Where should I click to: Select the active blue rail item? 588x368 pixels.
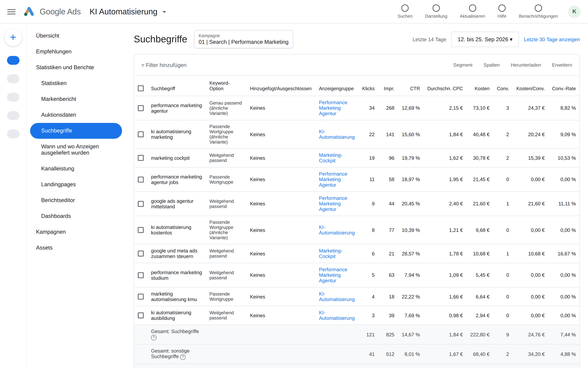pos(13,60)
